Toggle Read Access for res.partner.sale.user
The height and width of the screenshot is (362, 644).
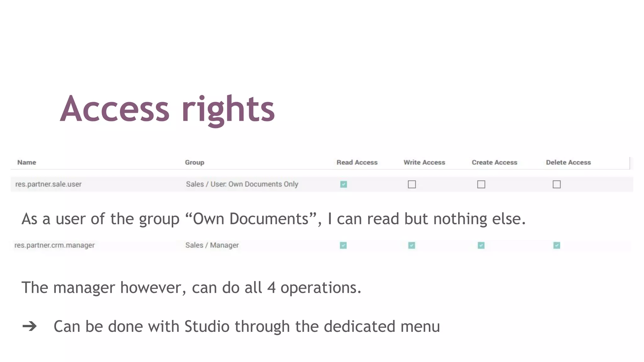click(x=343, y=184)
